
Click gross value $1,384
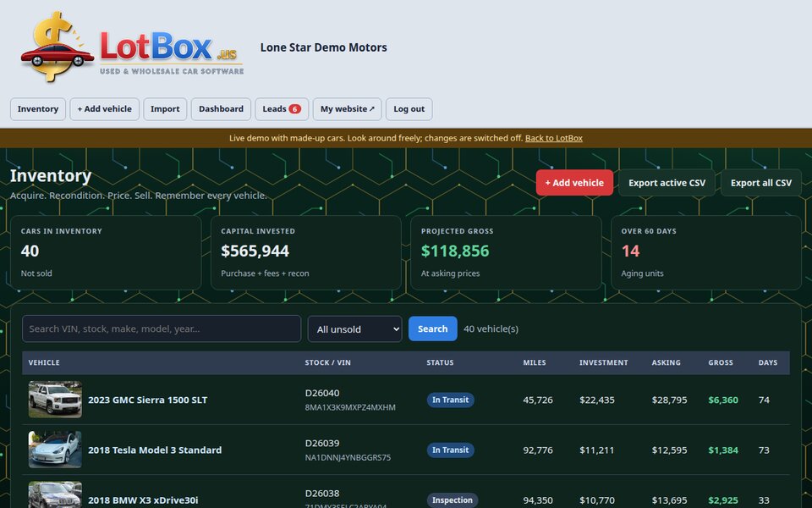[x=723, y=450]
